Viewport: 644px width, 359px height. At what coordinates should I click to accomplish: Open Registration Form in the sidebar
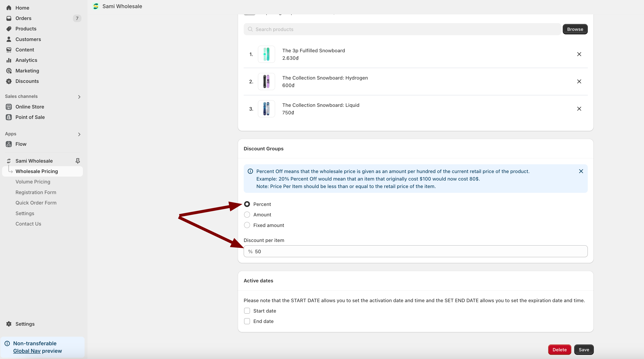pos(36,192)
